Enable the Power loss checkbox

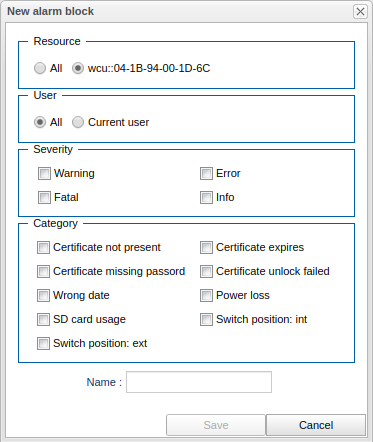click(206, 296)
